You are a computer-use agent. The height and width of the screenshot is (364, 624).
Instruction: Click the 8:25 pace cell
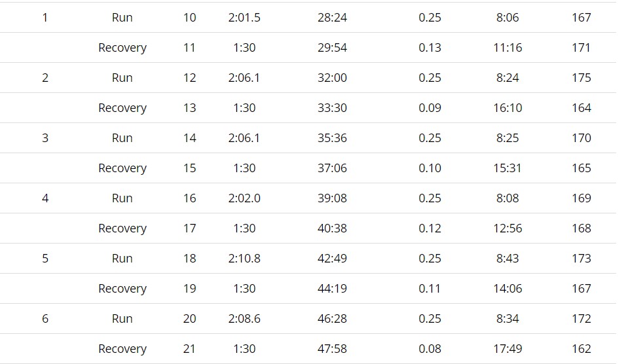coord(507,138)
